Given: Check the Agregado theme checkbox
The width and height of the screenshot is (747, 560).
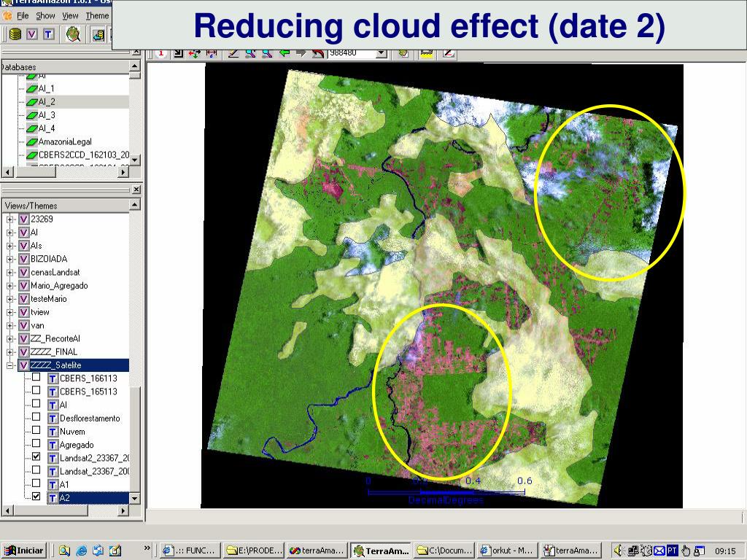Looking at the screenshot, I should (36, 444).
